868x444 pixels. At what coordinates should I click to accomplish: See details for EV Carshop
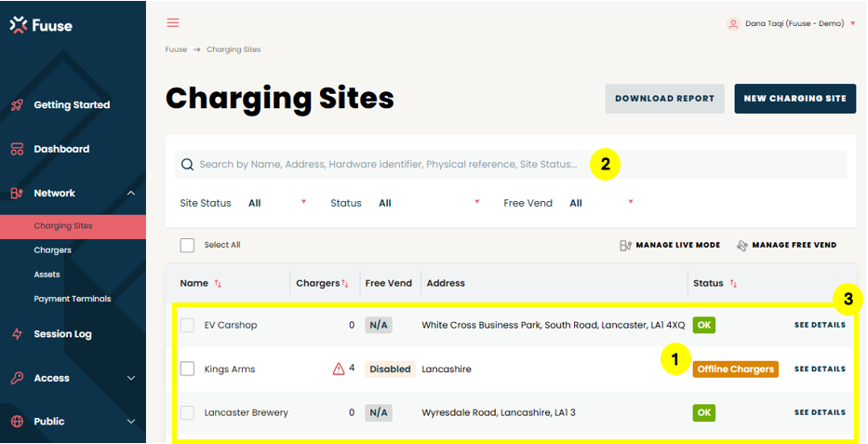tap(820, 325)
